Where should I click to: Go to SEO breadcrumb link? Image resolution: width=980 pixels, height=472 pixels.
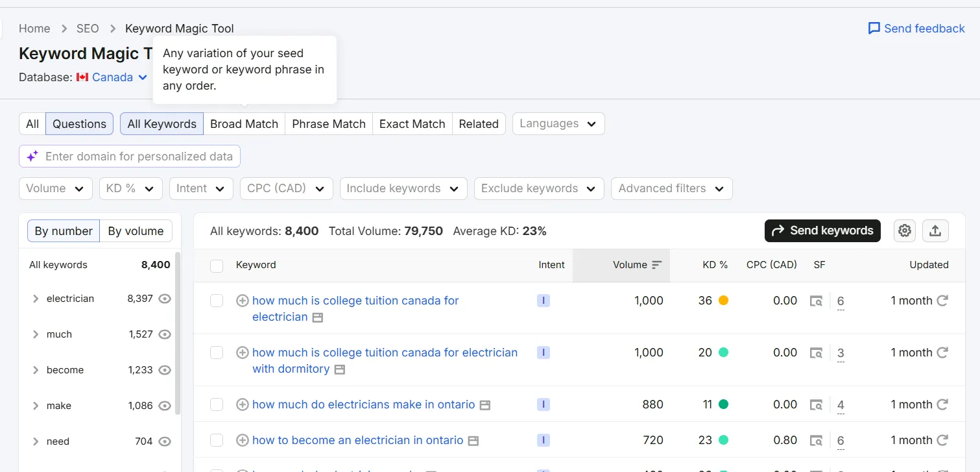point(88,29)
